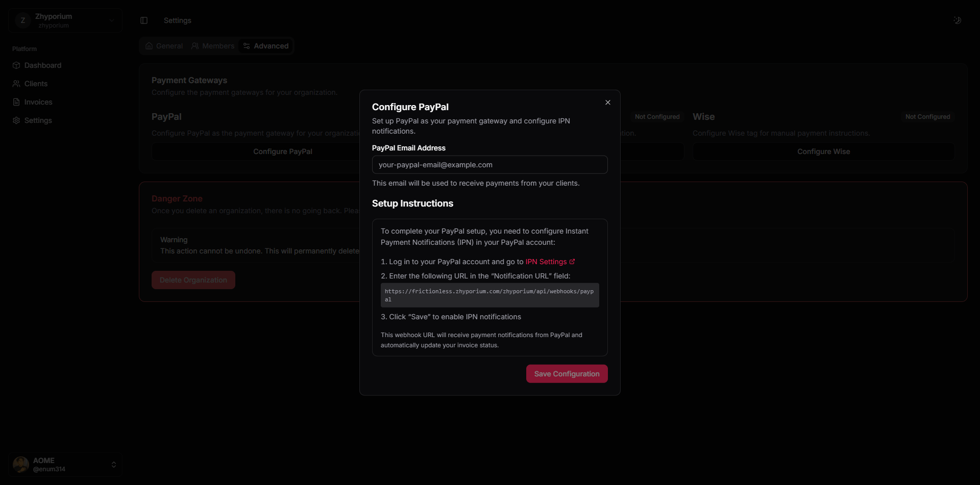Click the Configure Wise button
Image resolution: width=980 pixels, height=485 pixels.
(823, 151)
